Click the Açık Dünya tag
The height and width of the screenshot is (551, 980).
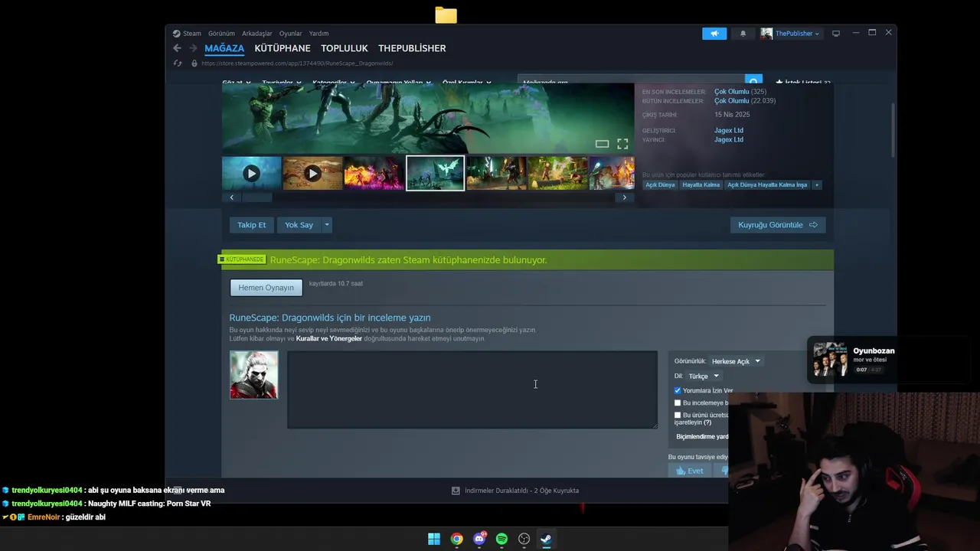coord(660,184)
